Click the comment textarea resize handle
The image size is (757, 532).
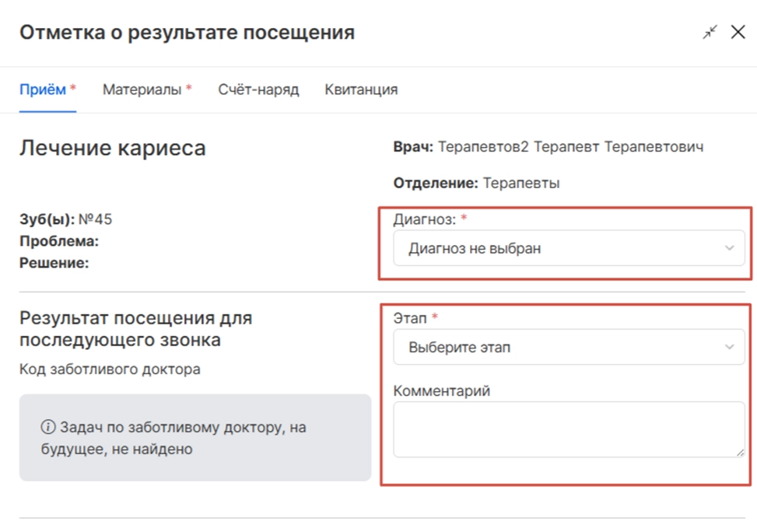click(740, 452)
